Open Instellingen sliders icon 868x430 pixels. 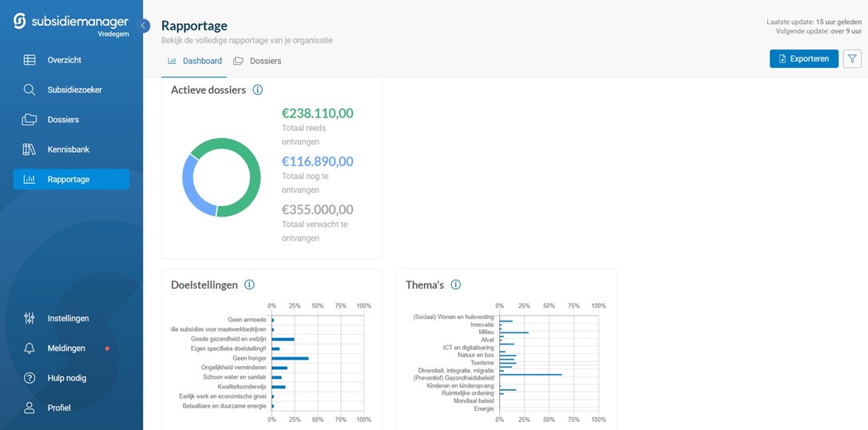pos(30,318)
